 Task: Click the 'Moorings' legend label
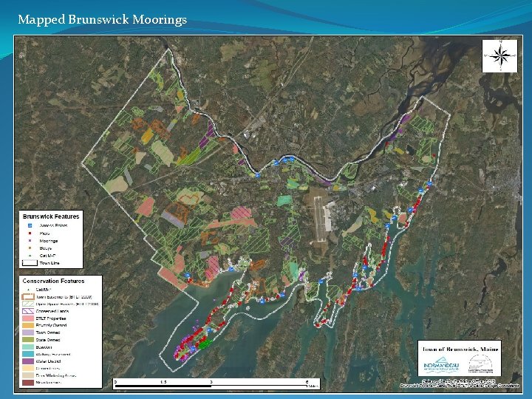click(49, 241)
